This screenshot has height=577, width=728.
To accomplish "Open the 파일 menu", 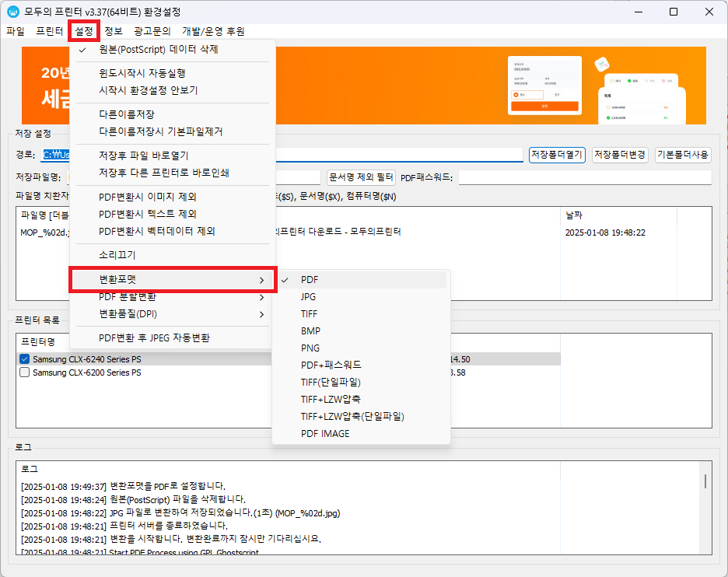I will [x=16, y=31].
